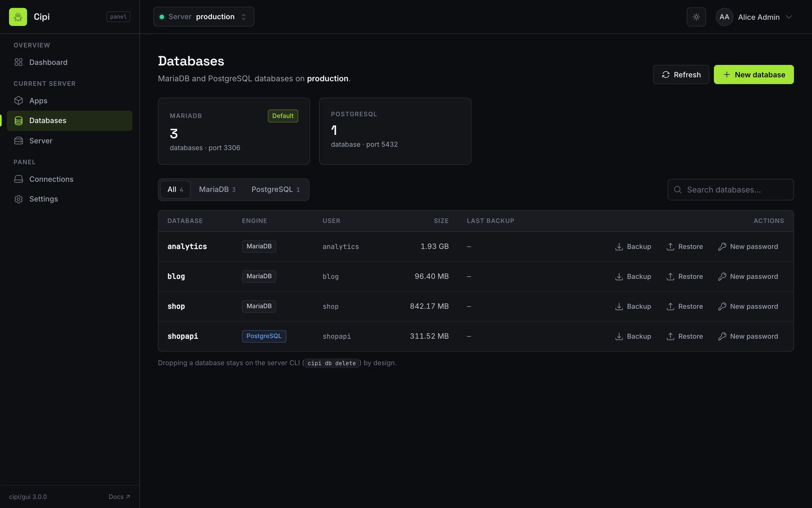Image resolution: width=812 pixels, height=508 pixels.
Task: Open the Server production selector
Action: click(204, 17)
